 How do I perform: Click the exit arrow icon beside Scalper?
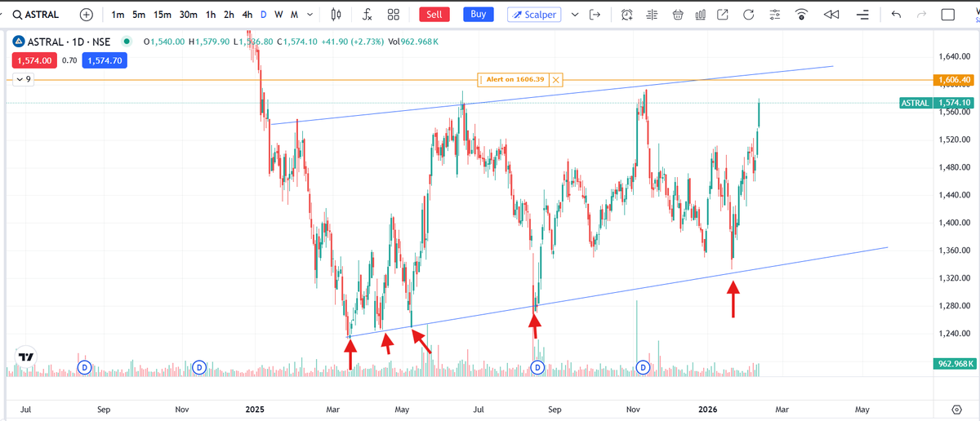pos(595,15)
